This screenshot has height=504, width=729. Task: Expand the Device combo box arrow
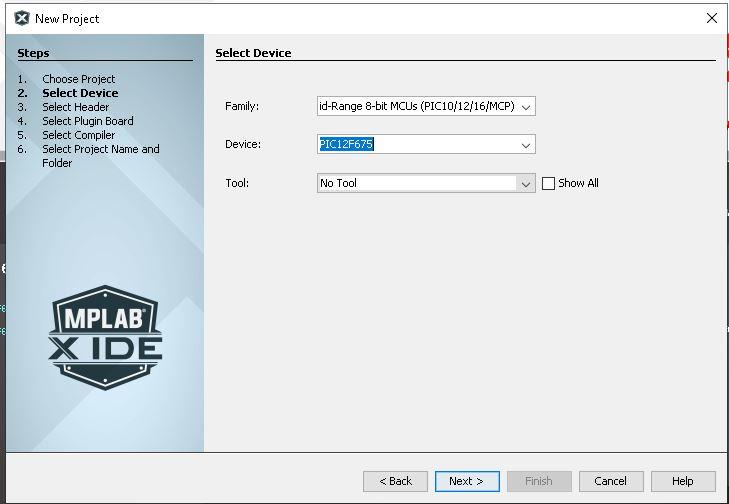526,145
